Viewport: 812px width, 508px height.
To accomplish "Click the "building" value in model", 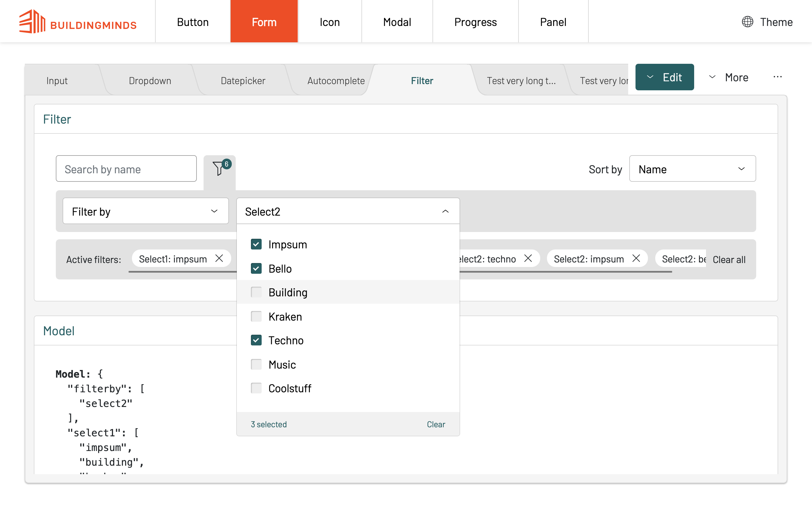I will point(109,462).
